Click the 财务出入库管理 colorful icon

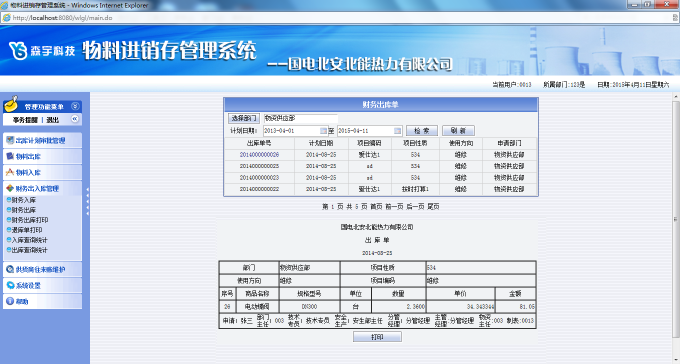[x=10, y=188]
